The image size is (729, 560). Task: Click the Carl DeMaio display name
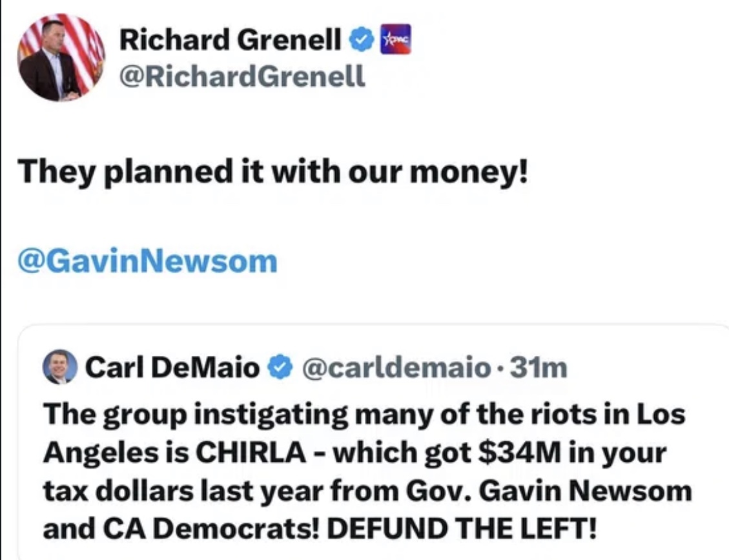(x=172, y=368)
